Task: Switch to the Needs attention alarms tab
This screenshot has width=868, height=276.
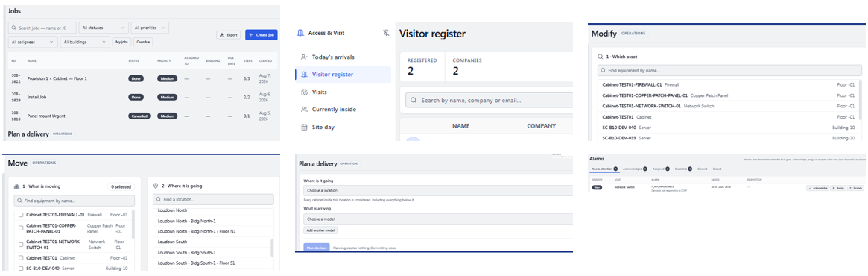Action: coord(604,169)
